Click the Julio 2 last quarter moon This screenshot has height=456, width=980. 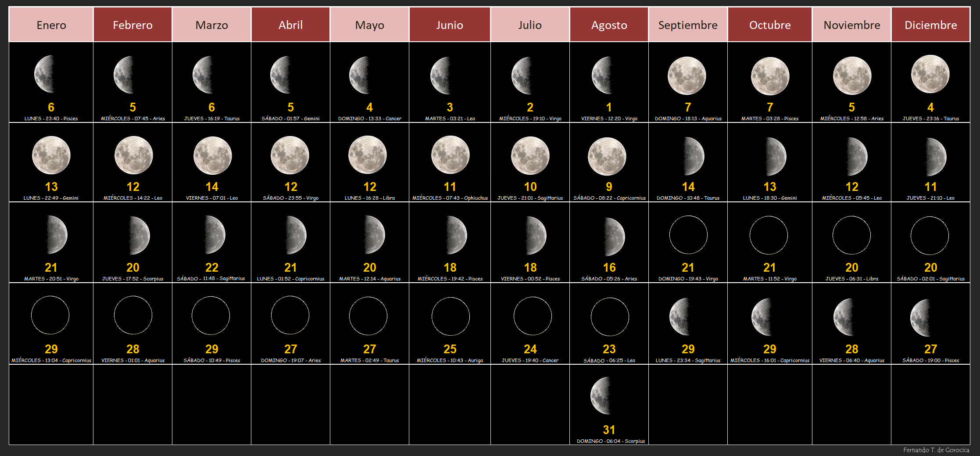coord(523,75)
